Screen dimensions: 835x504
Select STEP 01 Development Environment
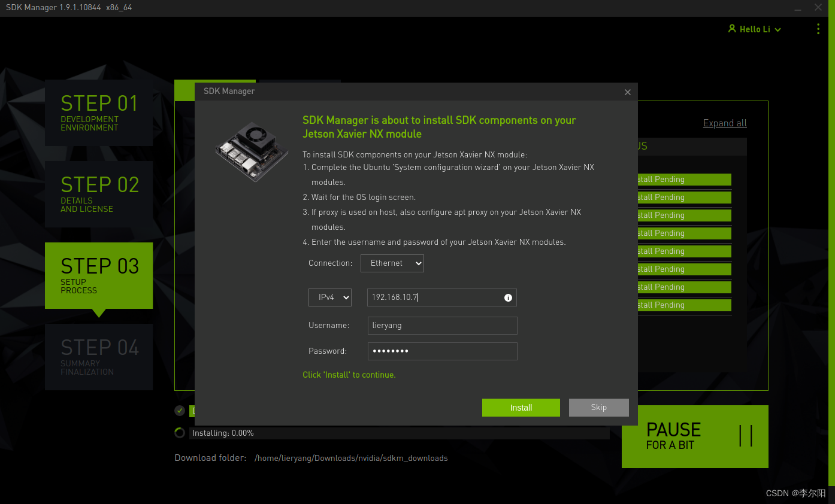pos(99,113)
